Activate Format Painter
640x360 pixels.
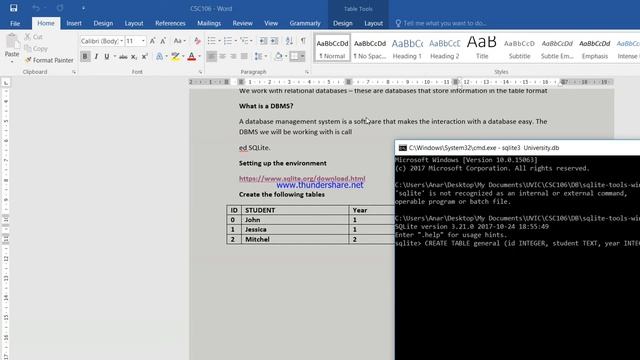(49, 60)
